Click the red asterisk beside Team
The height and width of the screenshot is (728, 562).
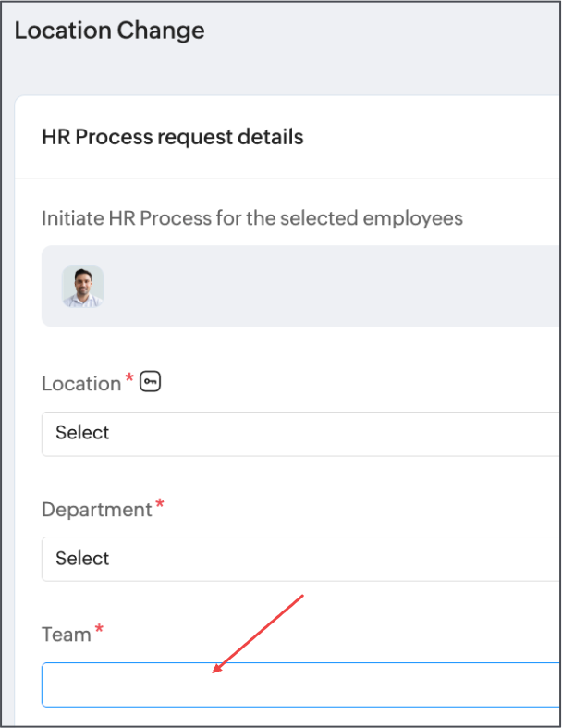pos(99,629)
